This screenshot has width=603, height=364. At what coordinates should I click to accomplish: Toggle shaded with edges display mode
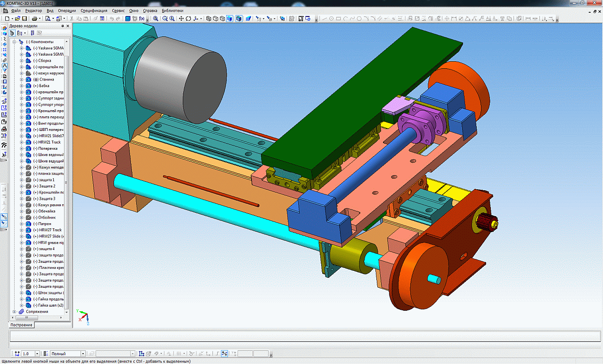click(239, 18)
